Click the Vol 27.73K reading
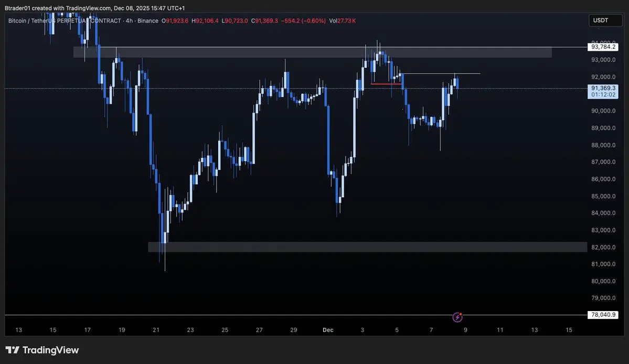Viewport: 629px width, 364px height. point(342,21)
